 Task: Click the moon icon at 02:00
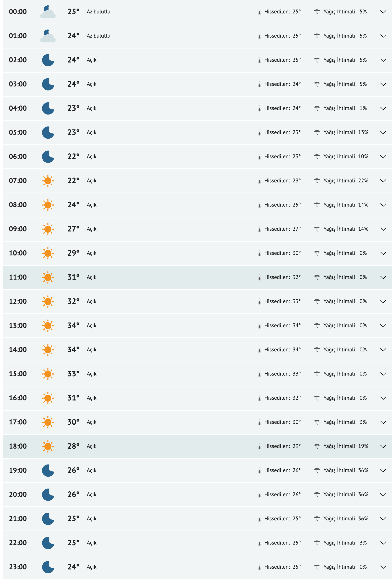click(x=48, y=60)
